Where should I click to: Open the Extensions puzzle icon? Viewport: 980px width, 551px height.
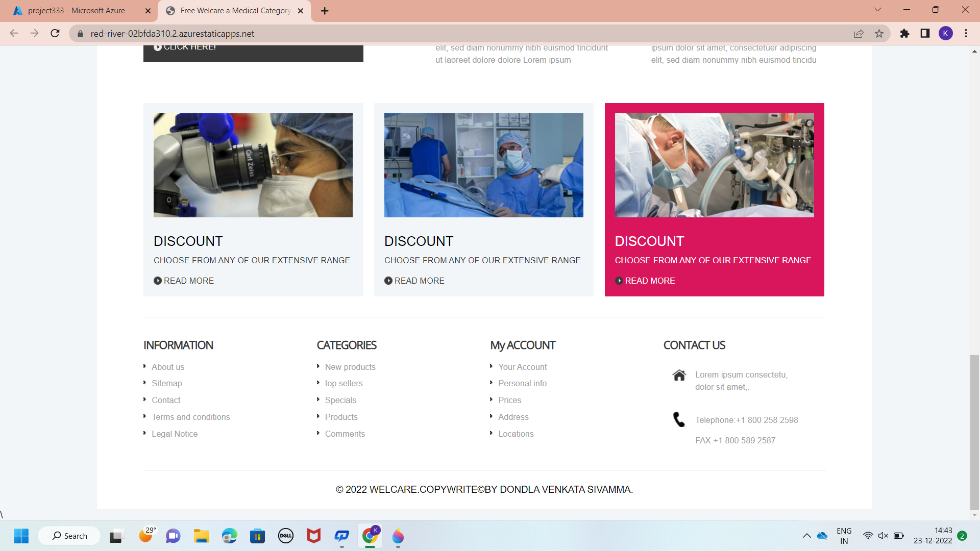click(x=904, y=34)
